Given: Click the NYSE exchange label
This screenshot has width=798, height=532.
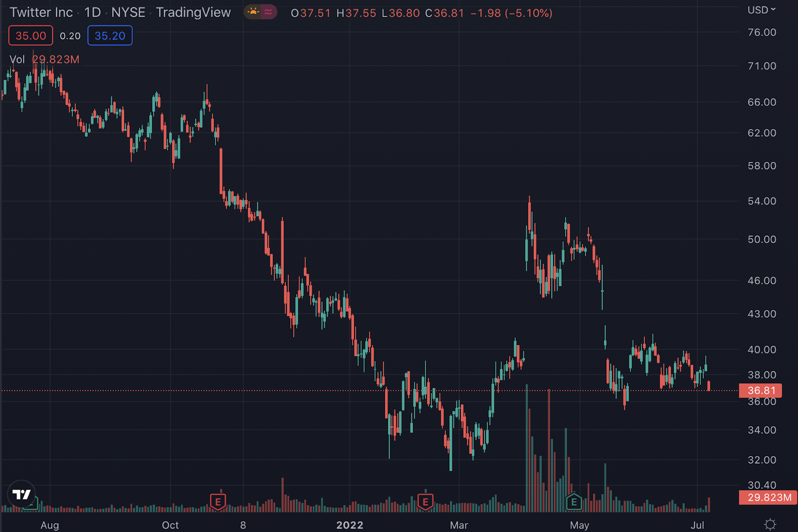Looking at the screenshot, I should point(128,12).
